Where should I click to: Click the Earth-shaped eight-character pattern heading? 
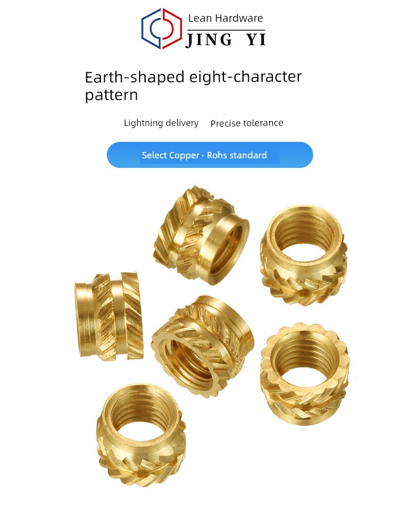[193, 86]
